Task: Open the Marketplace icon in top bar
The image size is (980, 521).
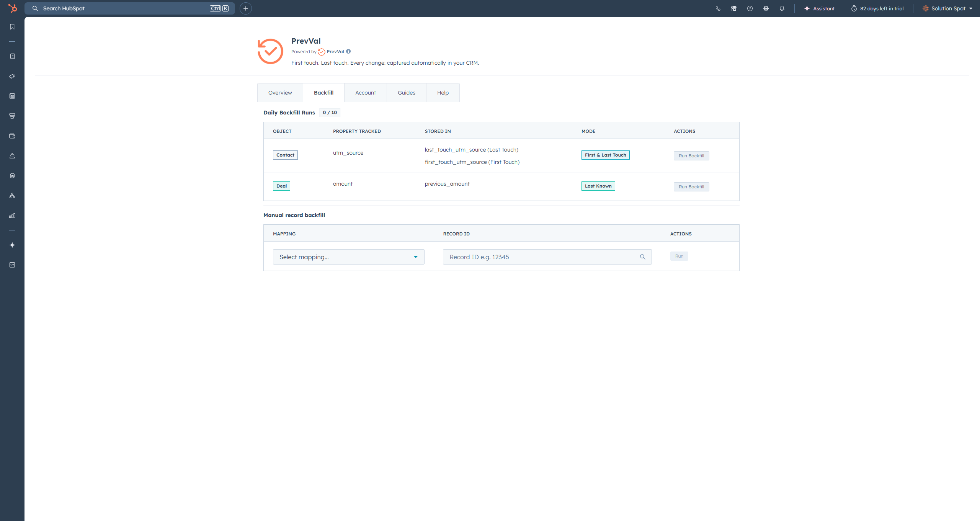Action: tap(734, 8)
